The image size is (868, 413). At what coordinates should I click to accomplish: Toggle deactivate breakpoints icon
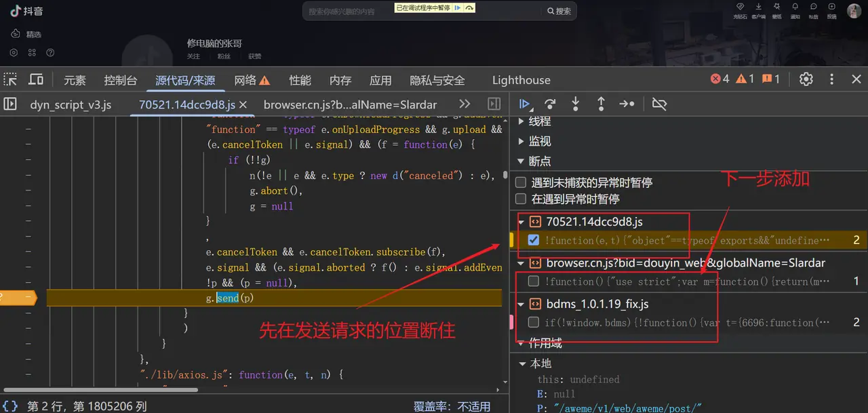click(659, 104)
